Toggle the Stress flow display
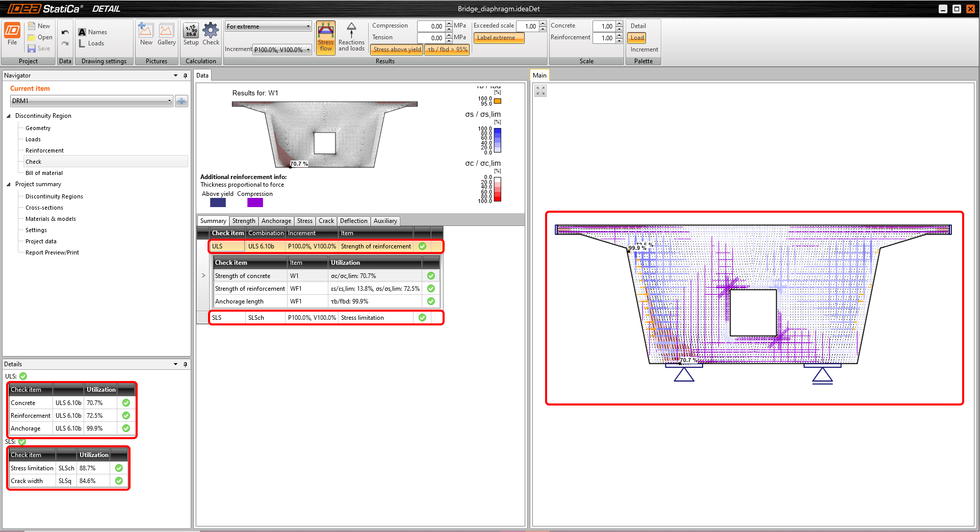Viewport: 980px width, 532px height. pos(326,37)
